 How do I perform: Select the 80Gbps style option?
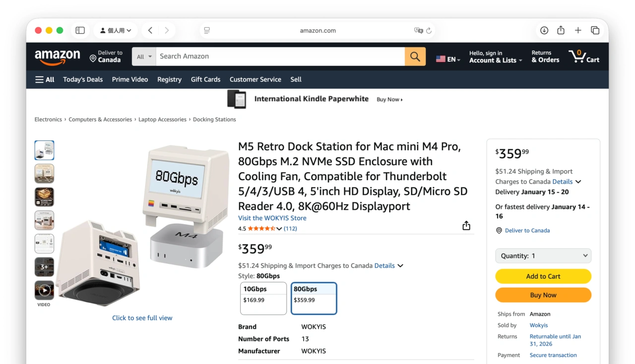coord(314,298)
